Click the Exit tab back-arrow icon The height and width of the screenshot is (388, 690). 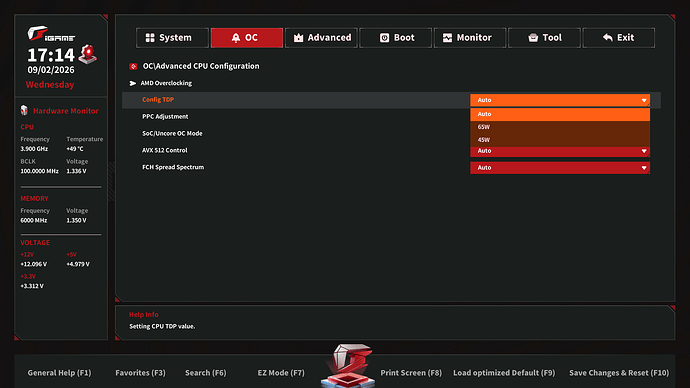(x=608, y=38)
